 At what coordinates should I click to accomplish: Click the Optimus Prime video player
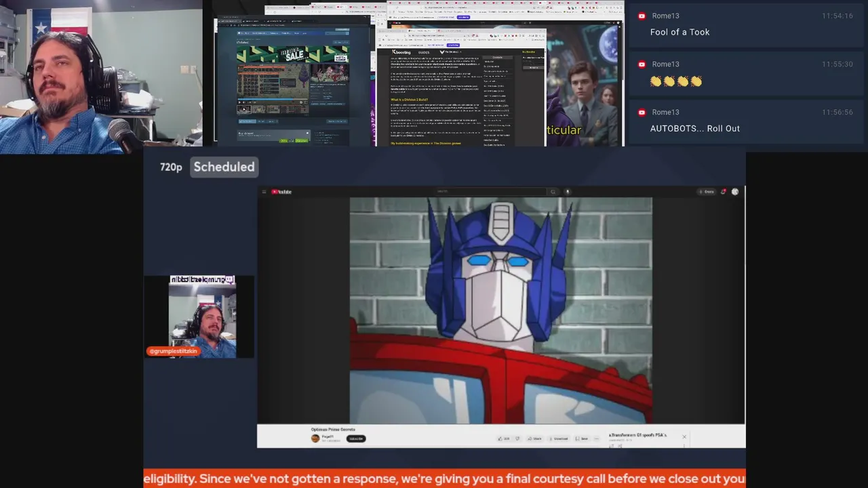pos(501,310)
